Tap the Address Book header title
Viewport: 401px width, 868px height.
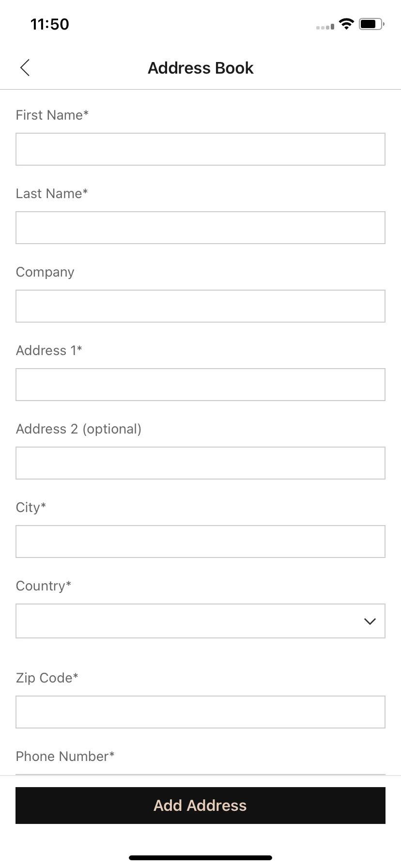point(200,68)
